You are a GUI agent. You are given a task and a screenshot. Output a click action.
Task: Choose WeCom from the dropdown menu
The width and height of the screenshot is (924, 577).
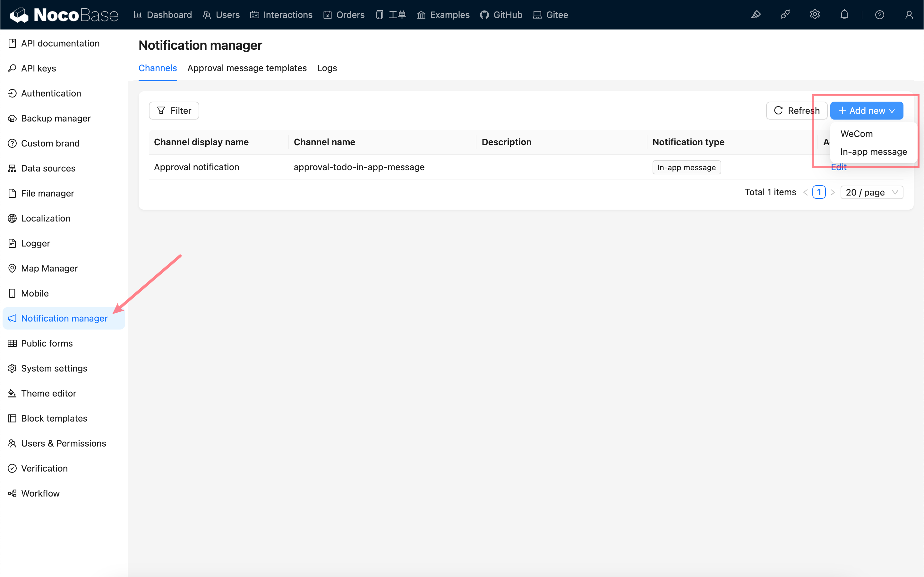pyautogui.click(x=856, y=134)
